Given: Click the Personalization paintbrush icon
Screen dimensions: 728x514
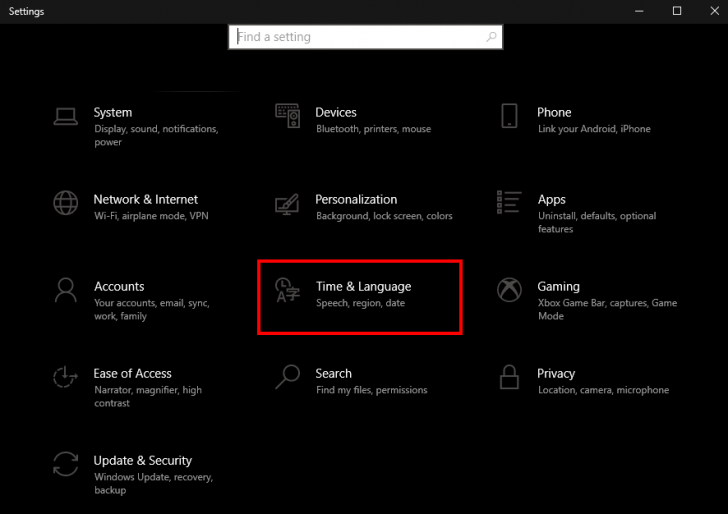Looking at the screenshot, I should coord(288,203).
